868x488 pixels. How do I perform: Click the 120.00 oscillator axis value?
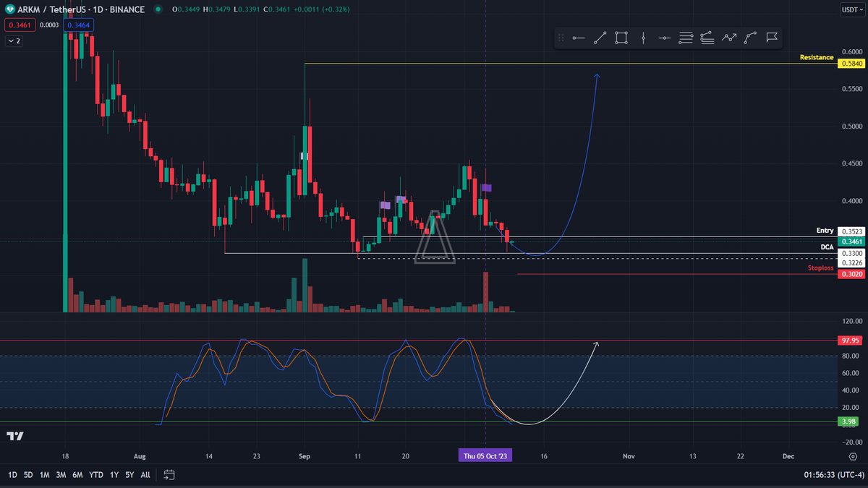coord(853,321)
